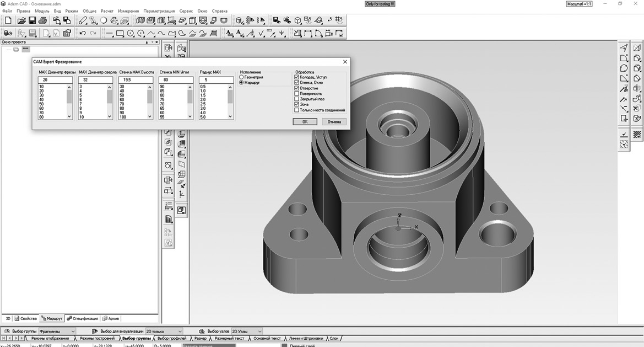Click the New document icon
Screen dimensions: 644x347
point(8,20)
